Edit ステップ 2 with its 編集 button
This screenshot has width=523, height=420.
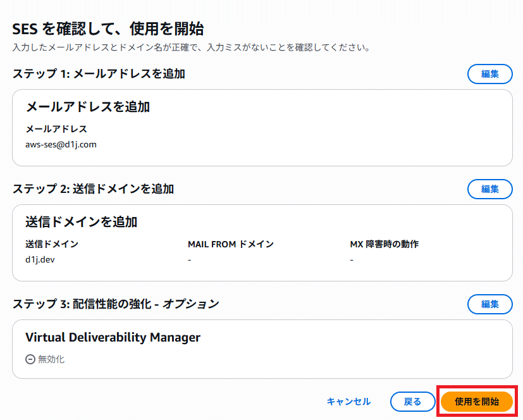[x=489, y=188]
